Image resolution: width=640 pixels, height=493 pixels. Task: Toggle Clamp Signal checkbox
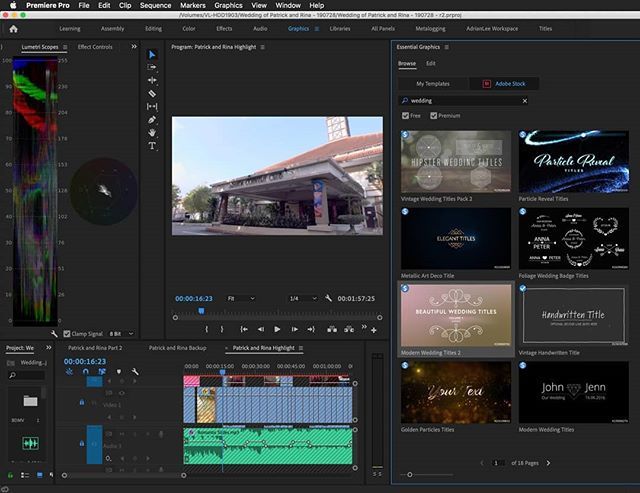67,333
